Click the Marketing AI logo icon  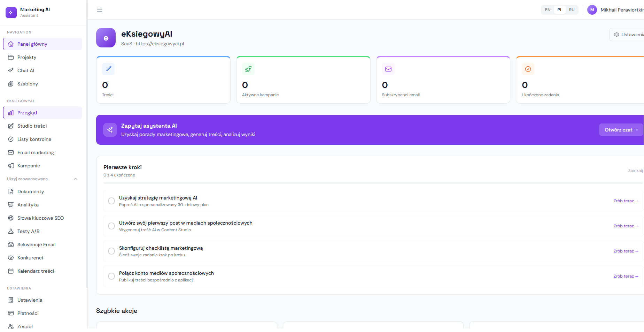click(11, 12)
